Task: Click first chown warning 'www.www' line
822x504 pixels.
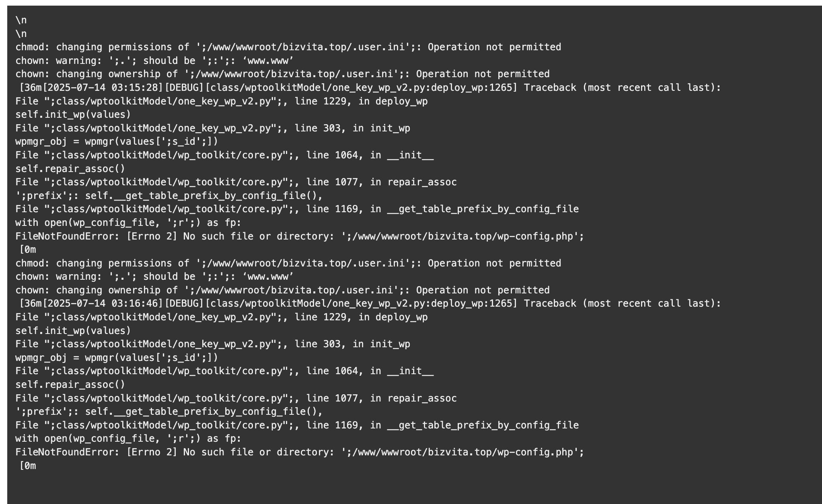Action: tap(154, 61)
